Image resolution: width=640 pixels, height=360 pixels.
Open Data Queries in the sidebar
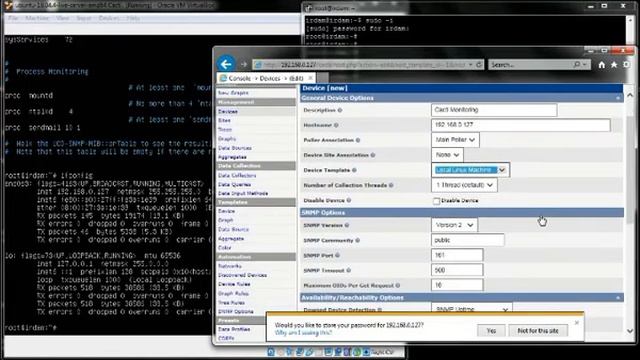click(x=234, y=184)
